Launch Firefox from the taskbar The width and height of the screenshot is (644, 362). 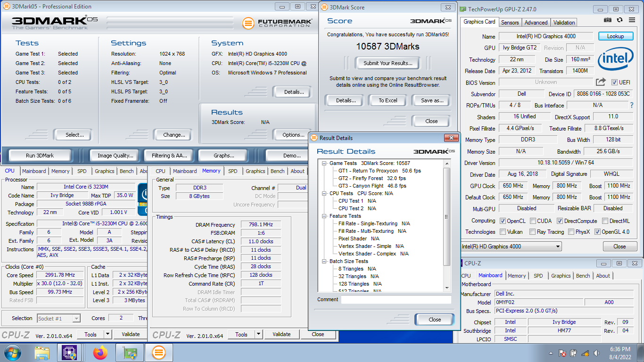(x=100, y=353)
